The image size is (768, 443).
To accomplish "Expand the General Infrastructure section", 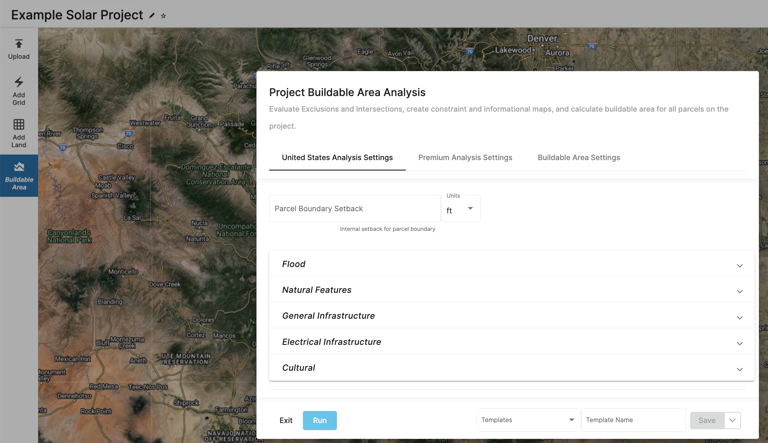I will [x=511, y=316].
